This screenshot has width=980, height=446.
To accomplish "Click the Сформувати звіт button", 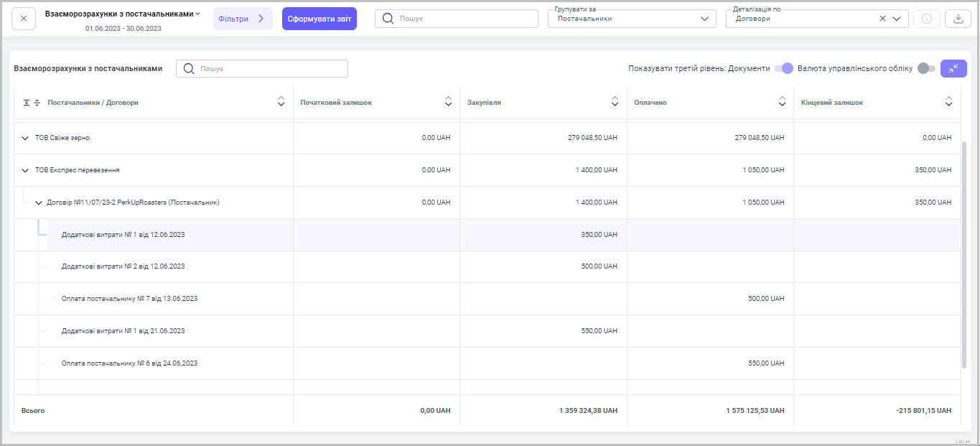I will tap(319, 19).
